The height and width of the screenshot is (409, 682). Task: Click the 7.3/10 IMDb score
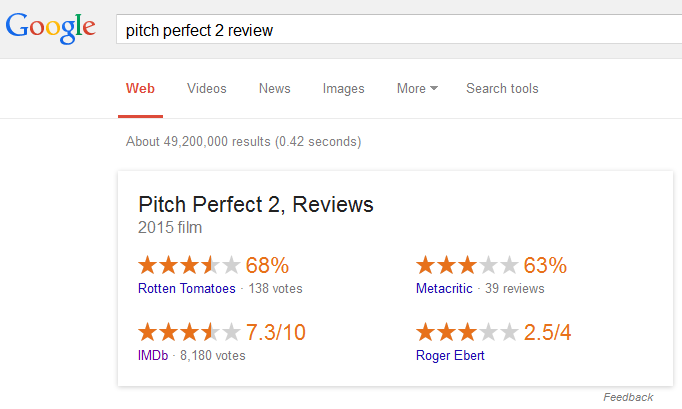(276, 332)
